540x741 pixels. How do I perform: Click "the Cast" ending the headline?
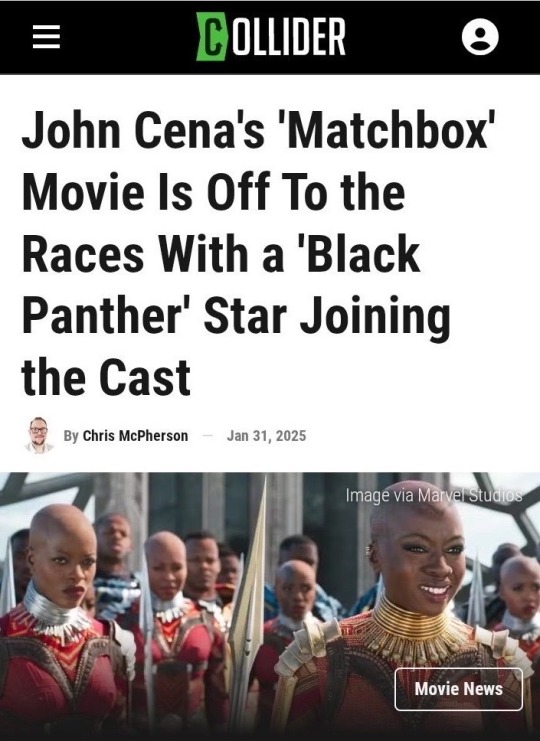[x=106, y=377]
